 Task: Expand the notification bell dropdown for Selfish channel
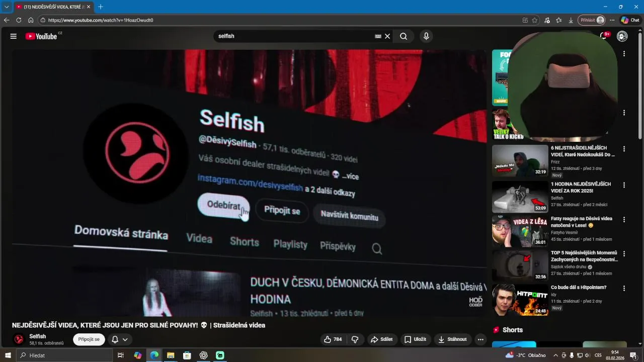[x=120, y=339]
